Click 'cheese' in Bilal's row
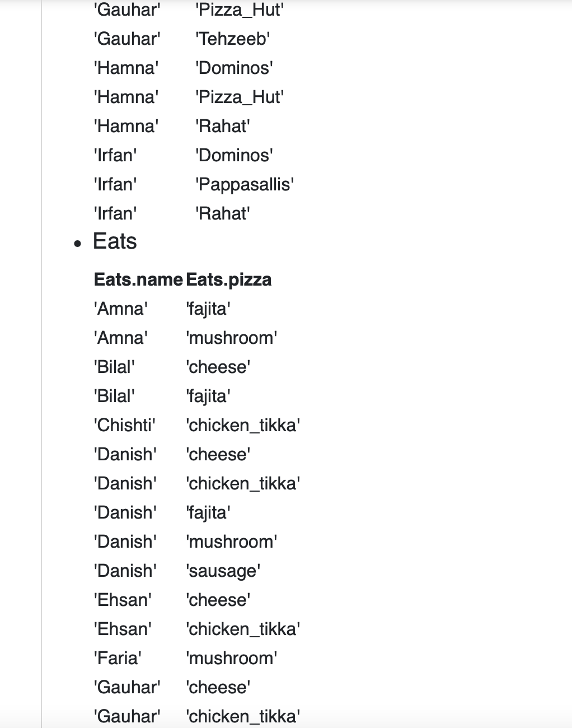The image size is (572, 728). coord(218,367)
